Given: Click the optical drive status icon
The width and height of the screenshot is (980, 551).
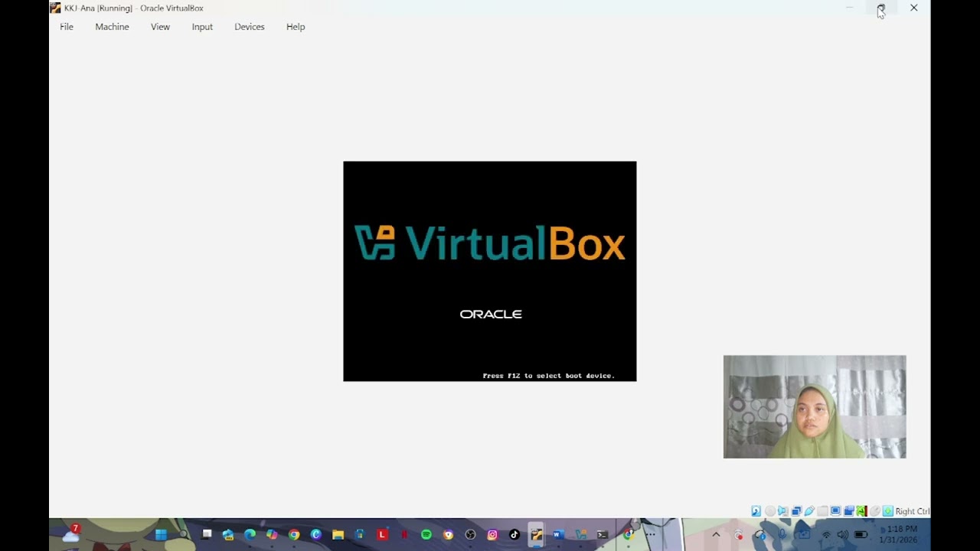Looking at the screenshot, I should pyautogui.click(x=770, y=511).
